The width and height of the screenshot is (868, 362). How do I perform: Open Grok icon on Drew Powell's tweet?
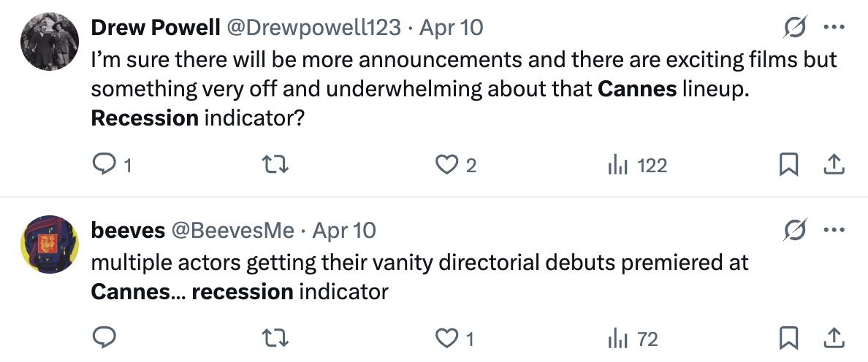(x=795, y=27)
